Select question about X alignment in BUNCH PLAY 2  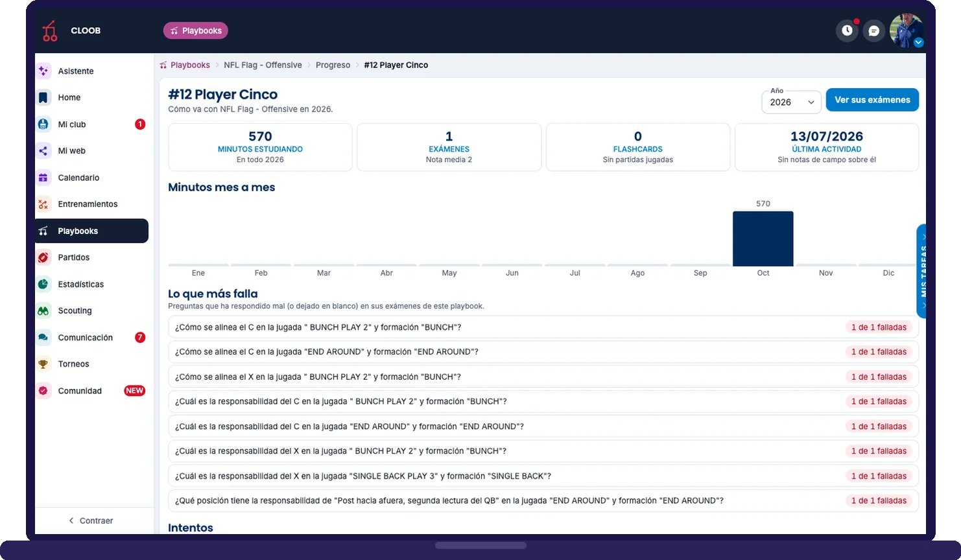pos(543,377)
